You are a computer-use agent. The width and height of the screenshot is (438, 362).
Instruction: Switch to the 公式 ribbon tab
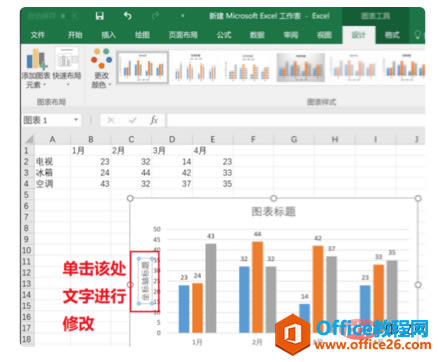224,35
